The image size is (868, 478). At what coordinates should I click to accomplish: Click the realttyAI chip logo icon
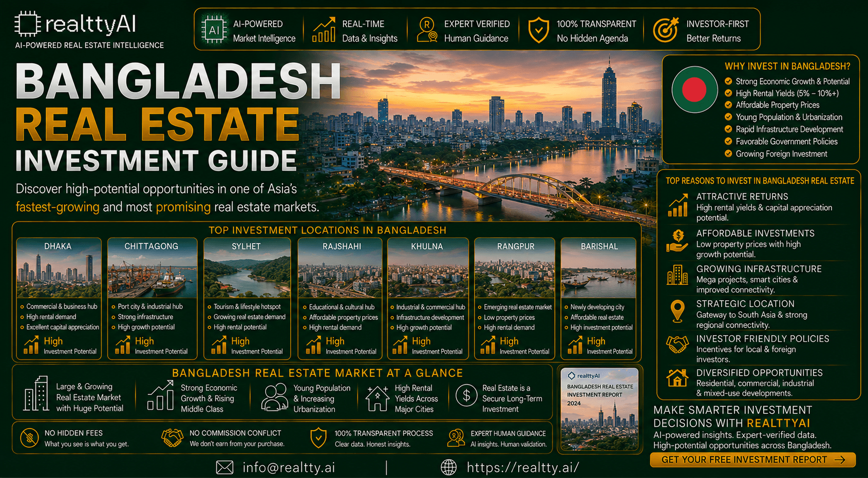click(27, 24)
